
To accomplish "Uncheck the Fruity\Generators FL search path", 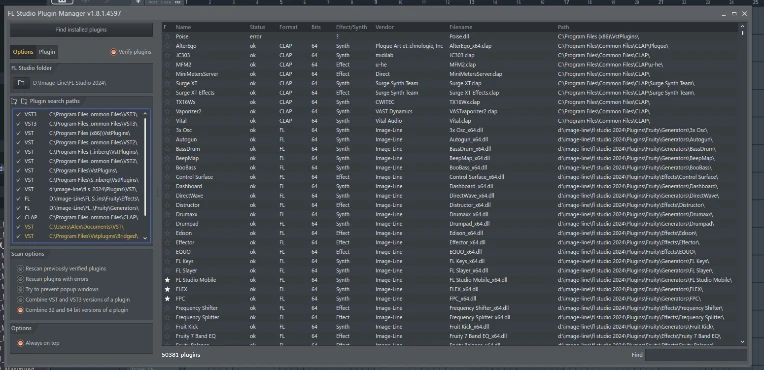I will (18, 208).
